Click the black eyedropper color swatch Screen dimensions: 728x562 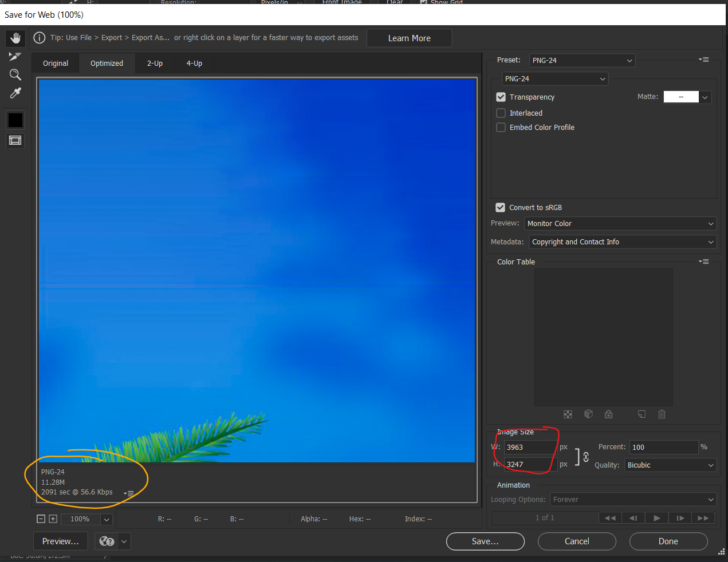point(15,120)
